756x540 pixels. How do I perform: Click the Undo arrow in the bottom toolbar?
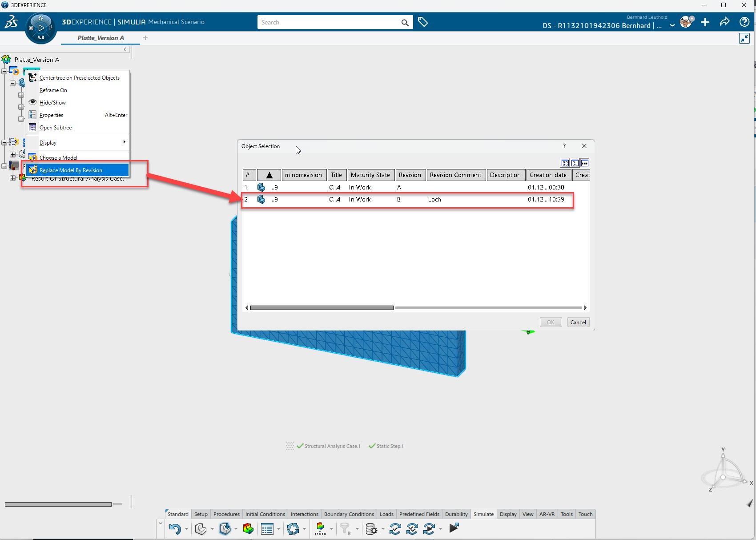point(175,529)
